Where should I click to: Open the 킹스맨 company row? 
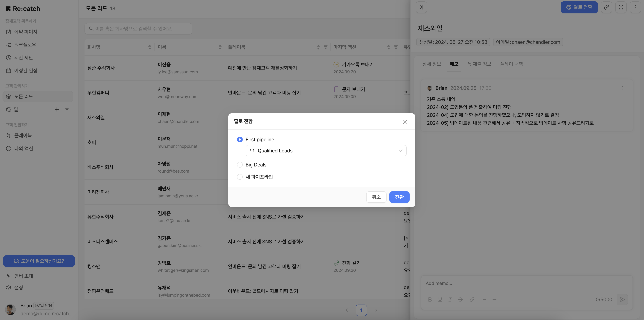(247, 267)
